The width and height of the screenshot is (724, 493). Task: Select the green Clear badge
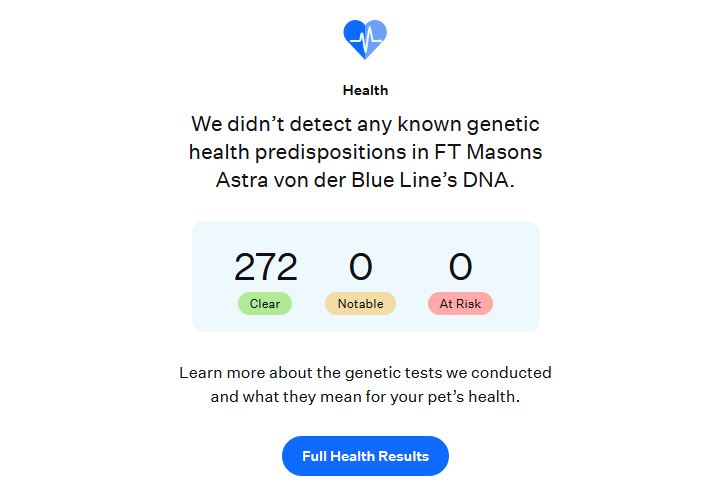pos(265,304)
